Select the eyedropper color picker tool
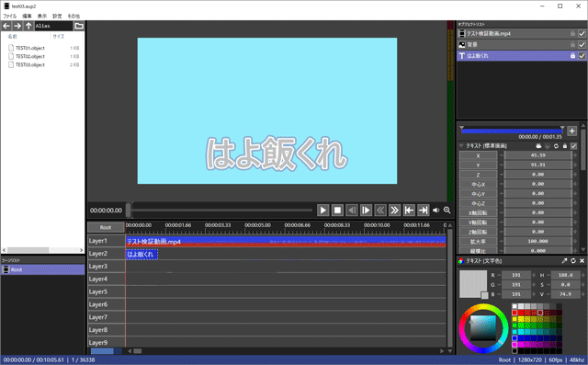Image resolution: width=588 pixels, height=365 pixels. pyautogui.click(x=564, y=261)
